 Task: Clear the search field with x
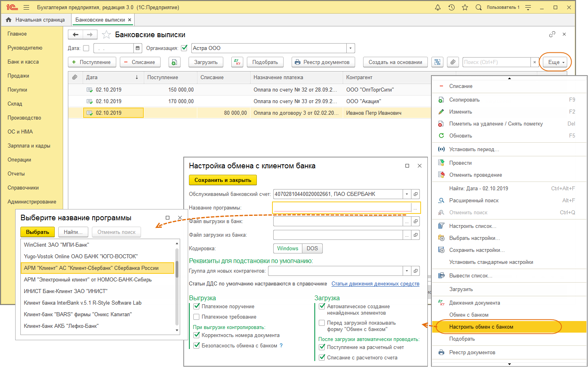point(534,62)
